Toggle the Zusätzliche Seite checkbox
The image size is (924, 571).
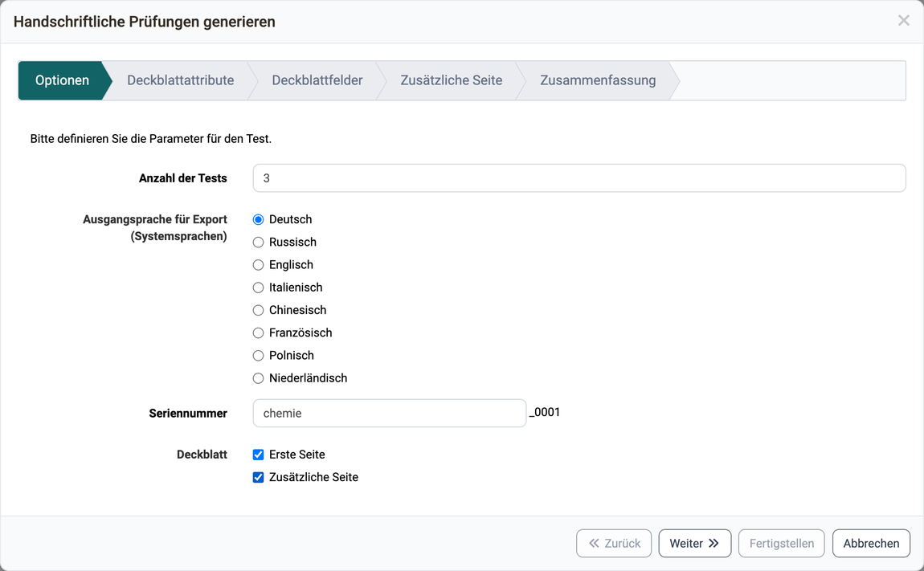click(x=258, y=477)
